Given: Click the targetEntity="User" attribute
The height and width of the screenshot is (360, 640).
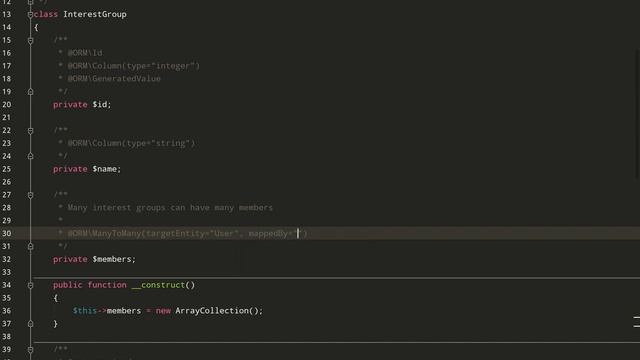Looking at the screenshot, I should tap(192, 233).
